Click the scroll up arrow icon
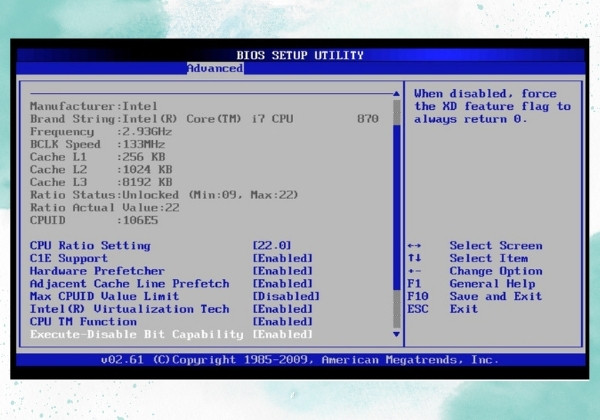Viewport: 600px width, 420px height. point(396,94)
